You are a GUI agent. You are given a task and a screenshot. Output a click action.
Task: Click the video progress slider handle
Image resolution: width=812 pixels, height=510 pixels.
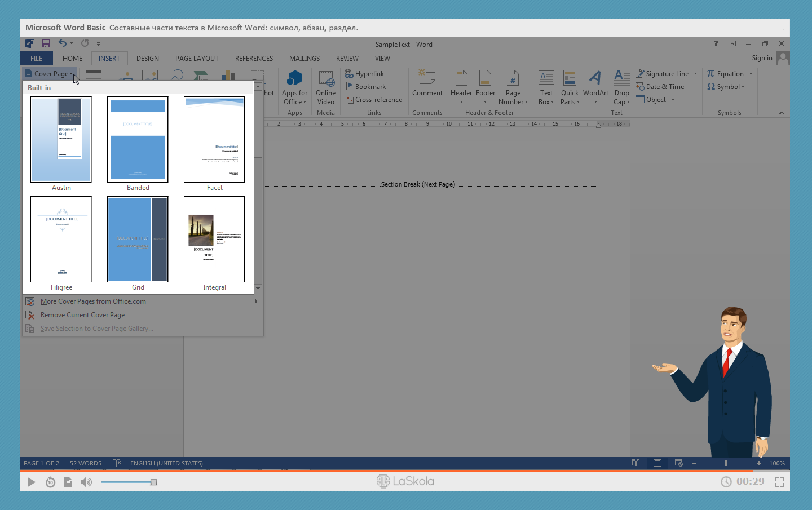(x=153, y=482)
